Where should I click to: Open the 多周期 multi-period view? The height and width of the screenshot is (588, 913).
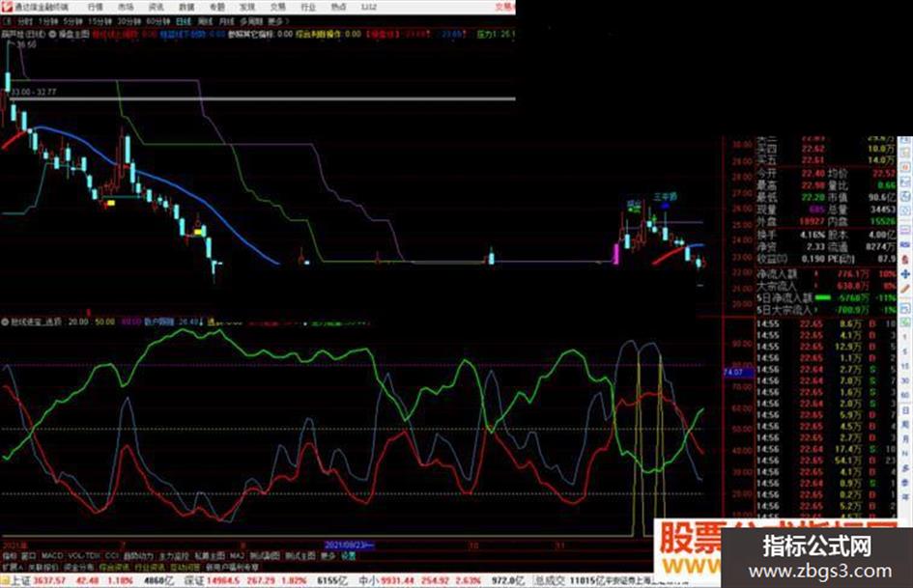(x=251, y=21)
